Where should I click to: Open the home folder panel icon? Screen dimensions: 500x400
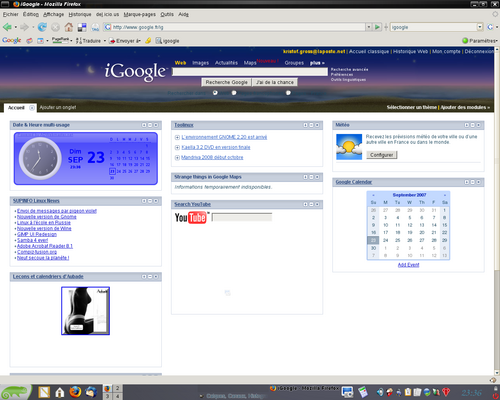click(60, 392)
